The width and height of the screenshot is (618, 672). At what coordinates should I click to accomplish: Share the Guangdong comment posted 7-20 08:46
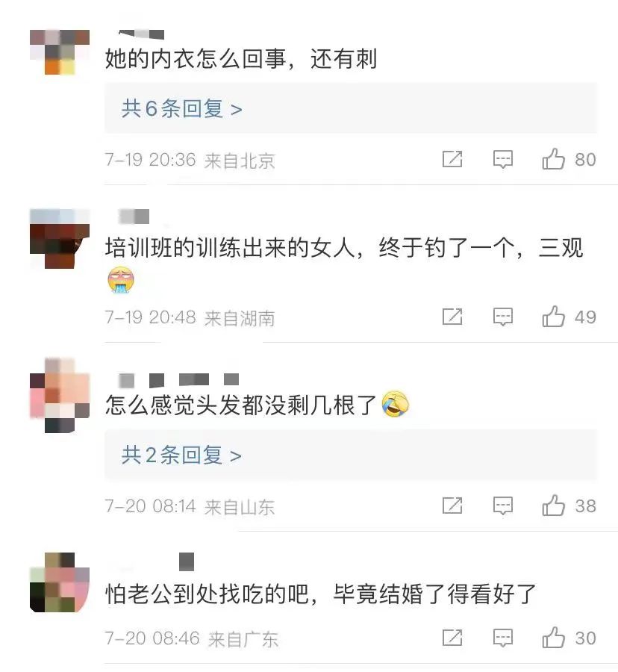[x=452, y=638]
